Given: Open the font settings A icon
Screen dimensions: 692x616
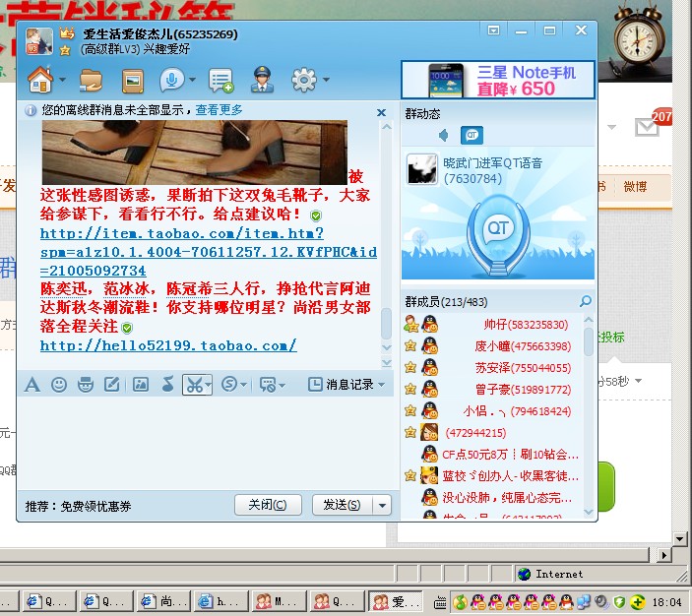Looking at the screenshot, I should 31,385.
